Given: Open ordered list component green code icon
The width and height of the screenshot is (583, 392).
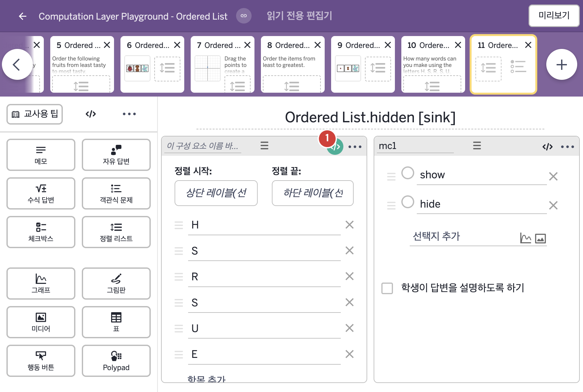Looking at the screenshot, I should coord(335,147).
